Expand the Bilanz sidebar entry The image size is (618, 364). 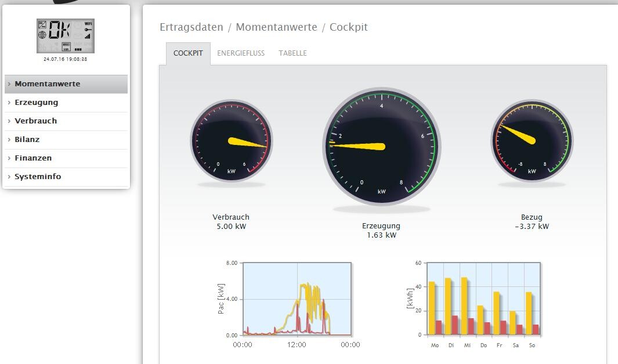pos(27,140)
